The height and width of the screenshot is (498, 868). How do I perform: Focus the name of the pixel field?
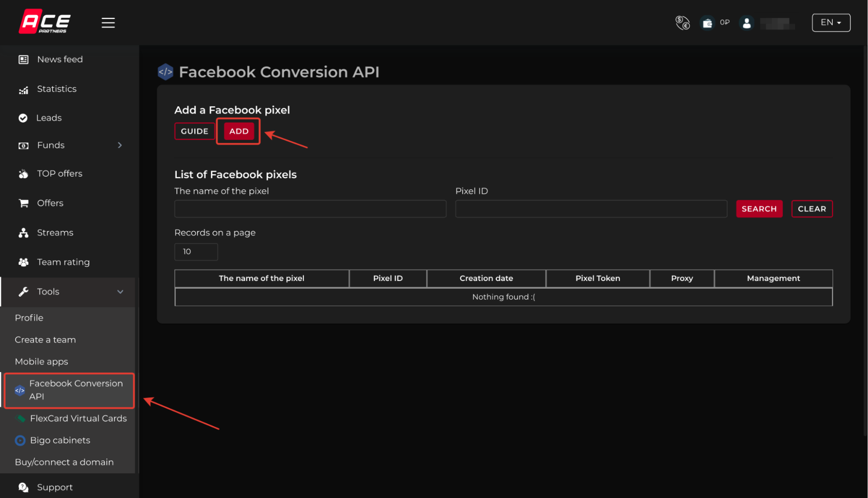click(x=310, y=209)
